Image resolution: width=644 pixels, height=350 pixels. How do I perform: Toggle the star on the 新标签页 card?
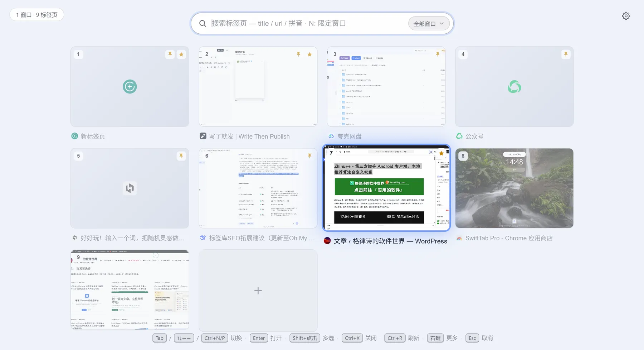[x=181, y=54]
